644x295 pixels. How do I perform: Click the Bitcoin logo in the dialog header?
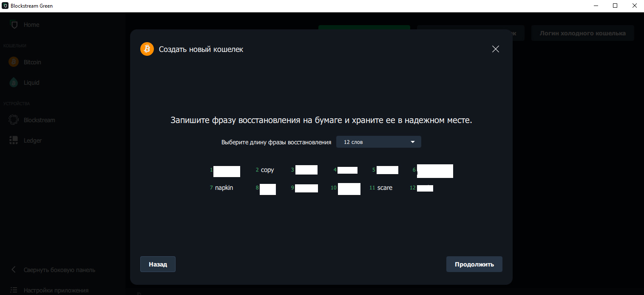[147, 49]
